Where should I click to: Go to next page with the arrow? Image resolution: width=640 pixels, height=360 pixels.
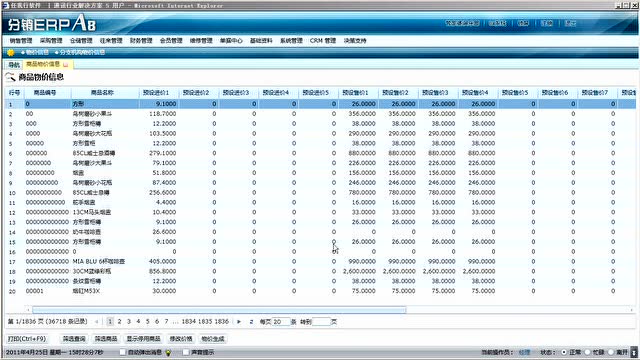(x=239, y=322)
